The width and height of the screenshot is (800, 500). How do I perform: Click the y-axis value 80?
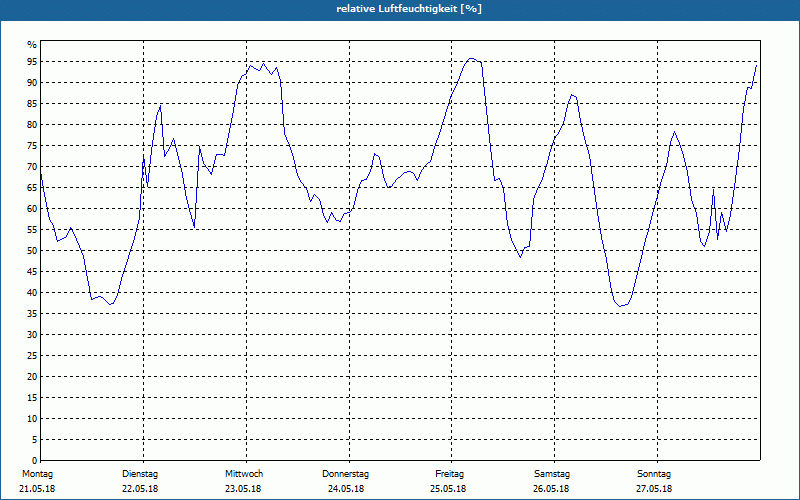[32, 124]
